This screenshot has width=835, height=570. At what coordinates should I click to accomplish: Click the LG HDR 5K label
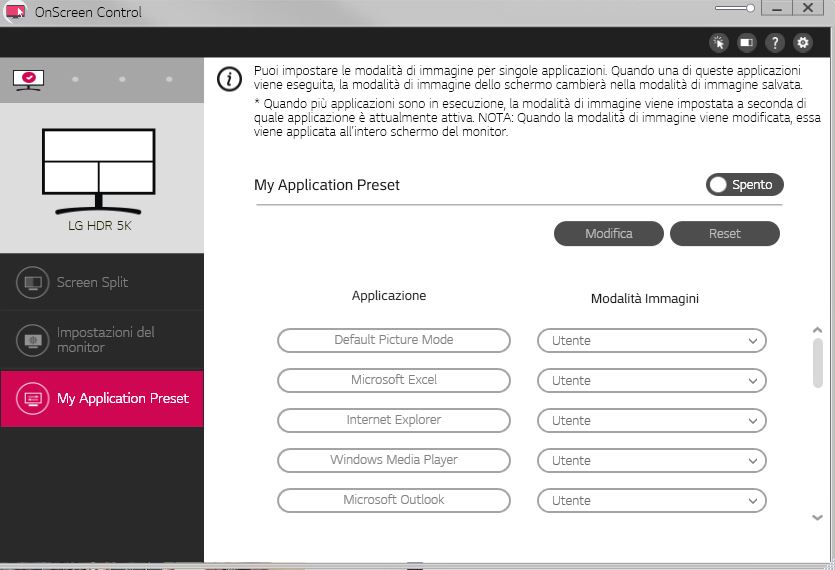(x=100, y=226)
